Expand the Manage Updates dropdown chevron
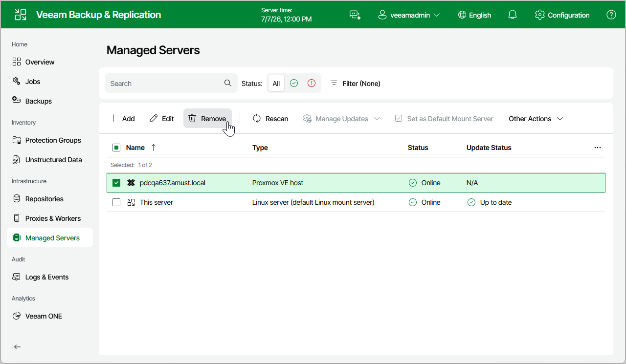Viewport: 626px width, 364px height. tap(377, 119)
